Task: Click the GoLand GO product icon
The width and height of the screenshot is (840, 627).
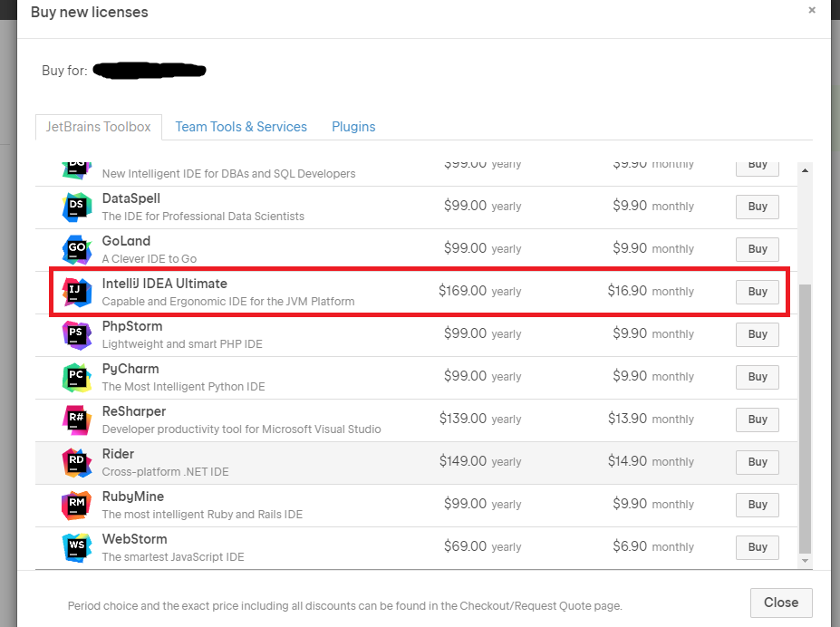Action: (77, 249)
